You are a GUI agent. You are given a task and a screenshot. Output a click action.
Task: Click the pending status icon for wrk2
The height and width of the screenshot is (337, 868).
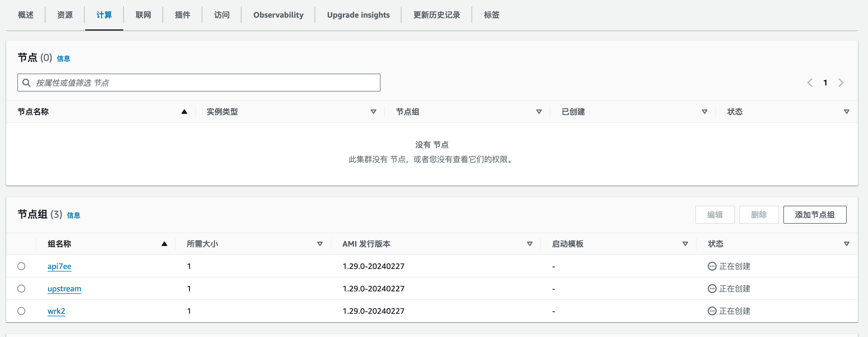coord(712,311)
